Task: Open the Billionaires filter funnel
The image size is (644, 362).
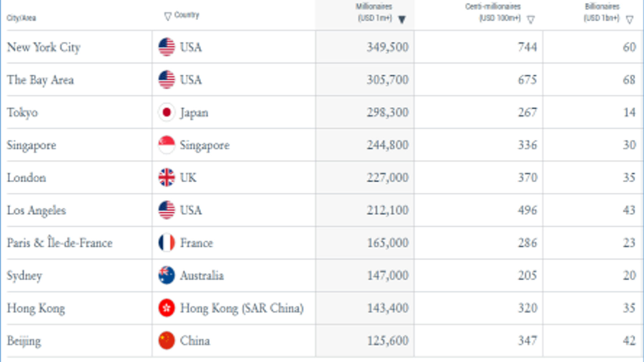Action: [629, 19]
